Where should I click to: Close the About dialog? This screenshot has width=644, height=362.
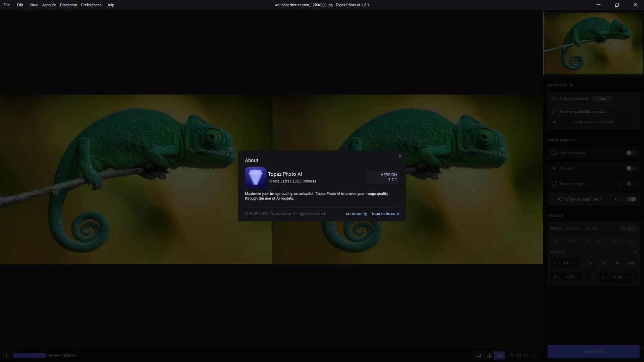point(400,156)
